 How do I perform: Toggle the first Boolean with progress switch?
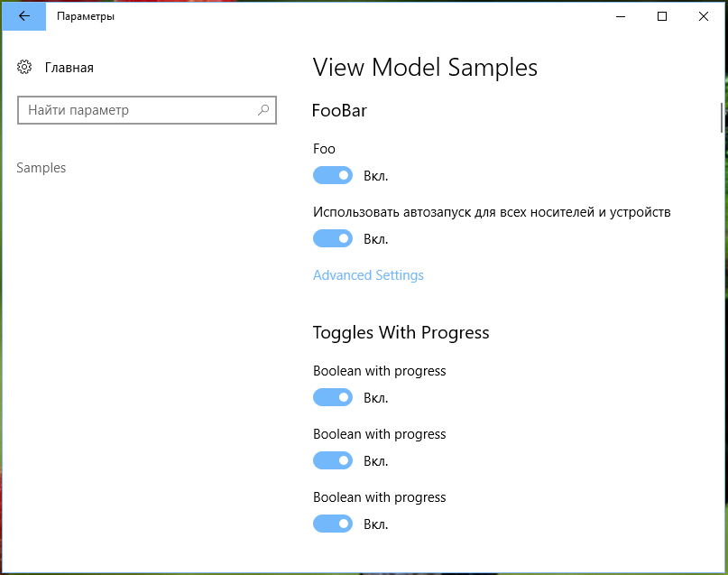point(333,397)
